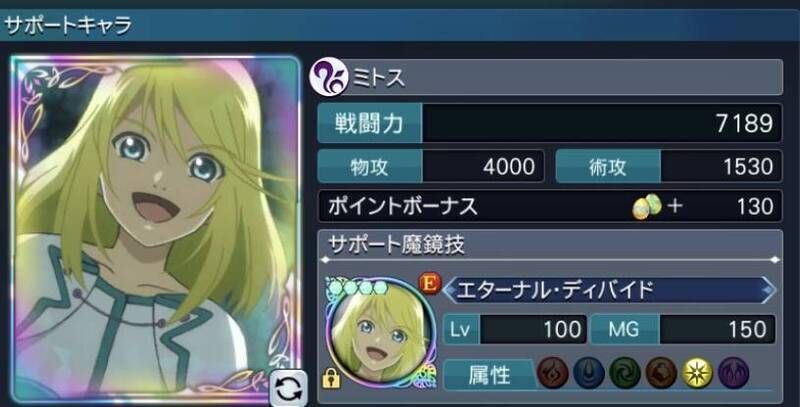Tap the 属性 attribute label
The height and width of the screenshot is (407, 800).
[x=489, y=375]
